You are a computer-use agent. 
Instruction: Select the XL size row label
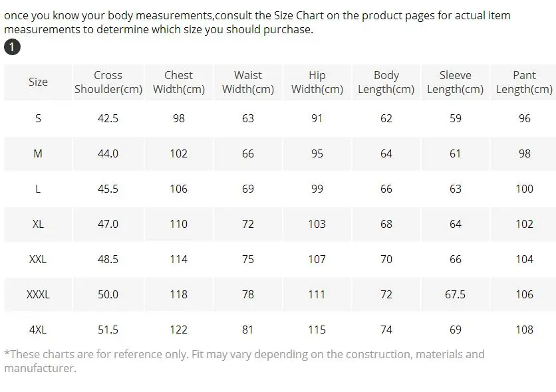pos(38,224)
